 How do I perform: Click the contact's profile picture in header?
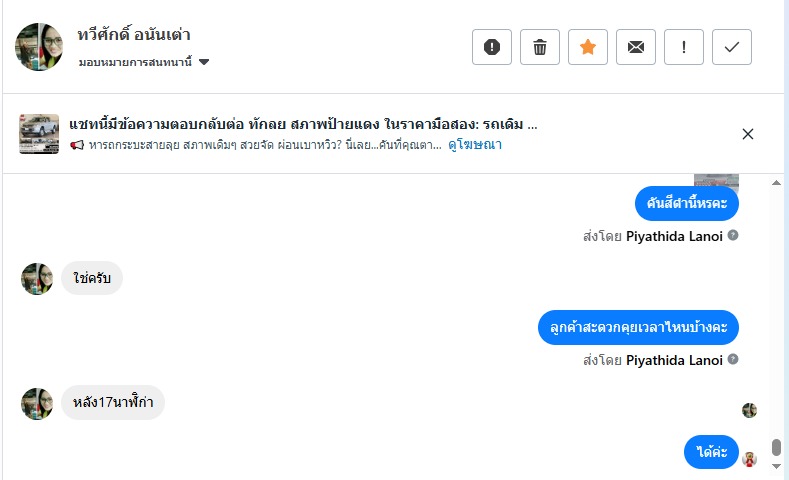coord(39,47)
